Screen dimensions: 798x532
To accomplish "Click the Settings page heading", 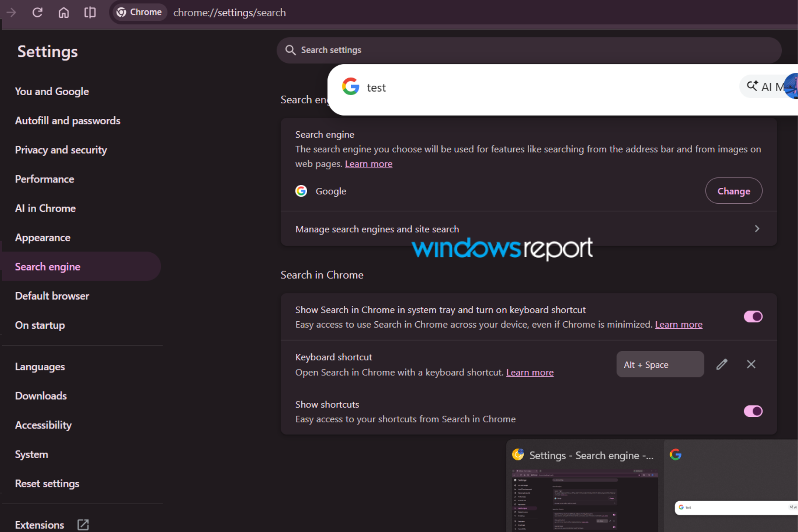I will (x=47, y=52).
